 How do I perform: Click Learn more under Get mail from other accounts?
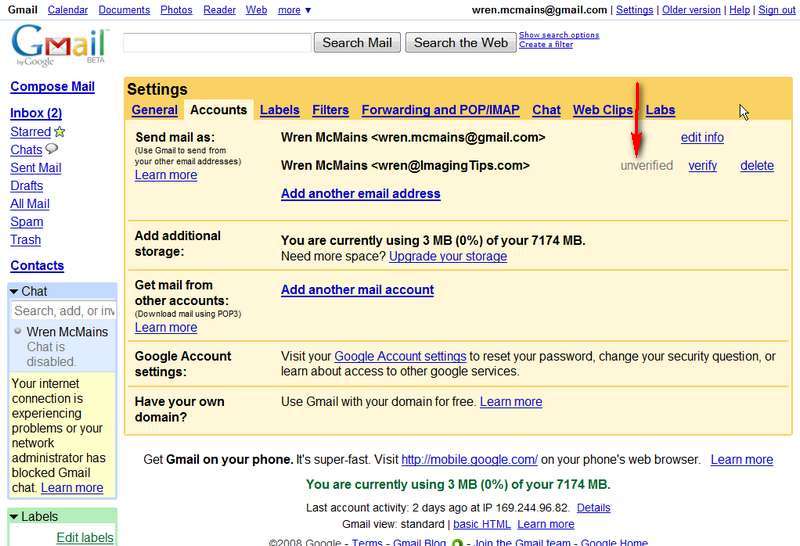[x=166, y=328]
